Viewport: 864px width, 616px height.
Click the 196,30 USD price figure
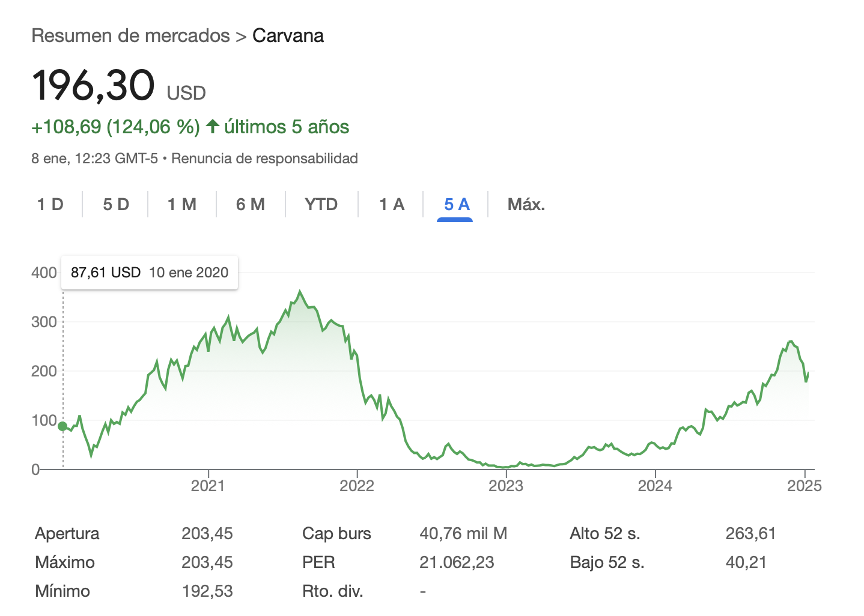[x=118, y=85]
